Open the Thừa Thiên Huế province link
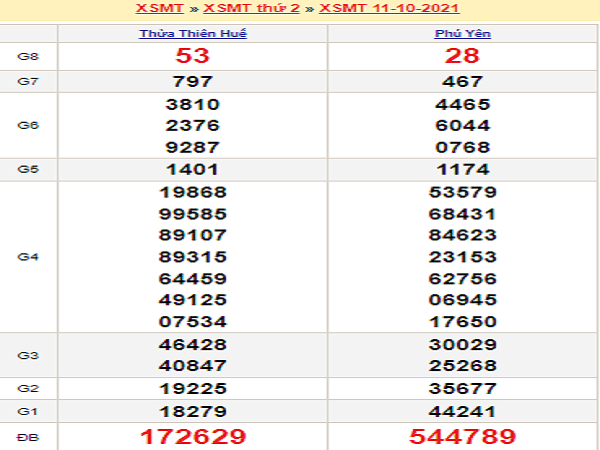This screenshot has width=600, height=450. pos(193,34)
